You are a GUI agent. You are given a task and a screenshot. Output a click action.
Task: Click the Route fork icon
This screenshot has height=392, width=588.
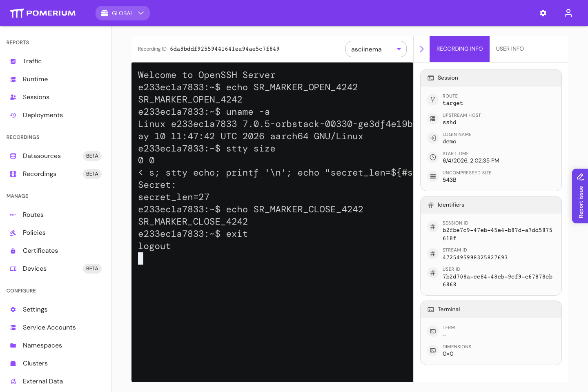point(433,100)
